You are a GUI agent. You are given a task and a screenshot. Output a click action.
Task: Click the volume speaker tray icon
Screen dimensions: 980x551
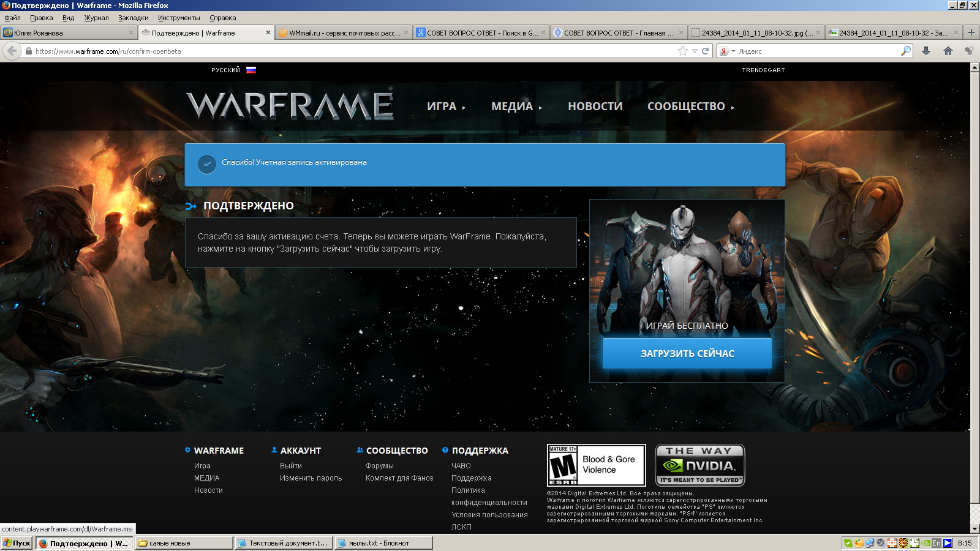880,543
